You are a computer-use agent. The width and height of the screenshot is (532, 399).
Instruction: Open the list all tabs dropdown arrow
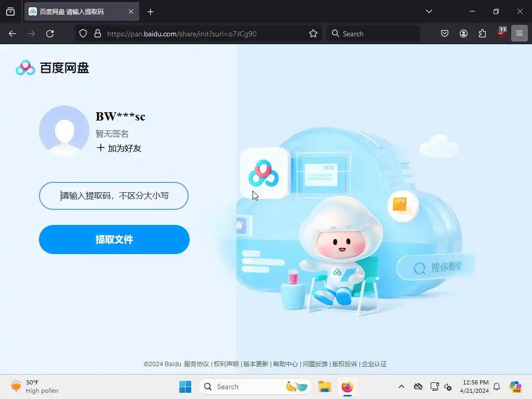pyautogui.click(x=429, y=11)
